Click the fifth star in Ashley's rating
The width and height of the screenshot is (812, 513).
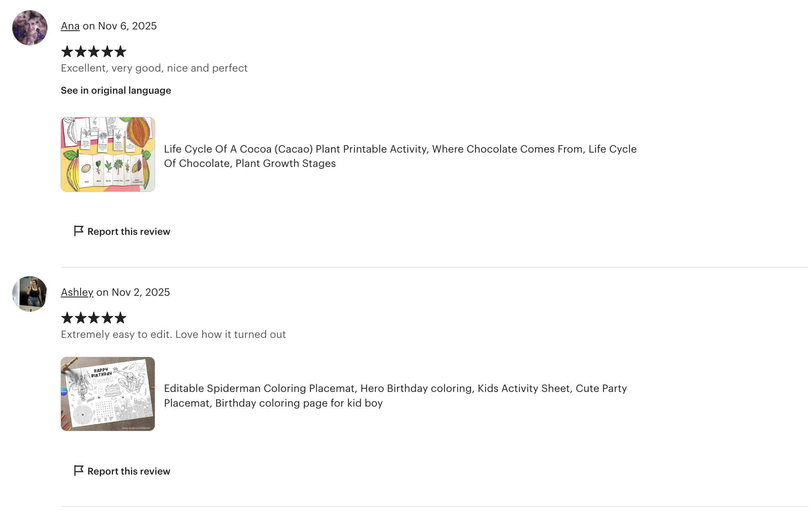tap(120, 318)
